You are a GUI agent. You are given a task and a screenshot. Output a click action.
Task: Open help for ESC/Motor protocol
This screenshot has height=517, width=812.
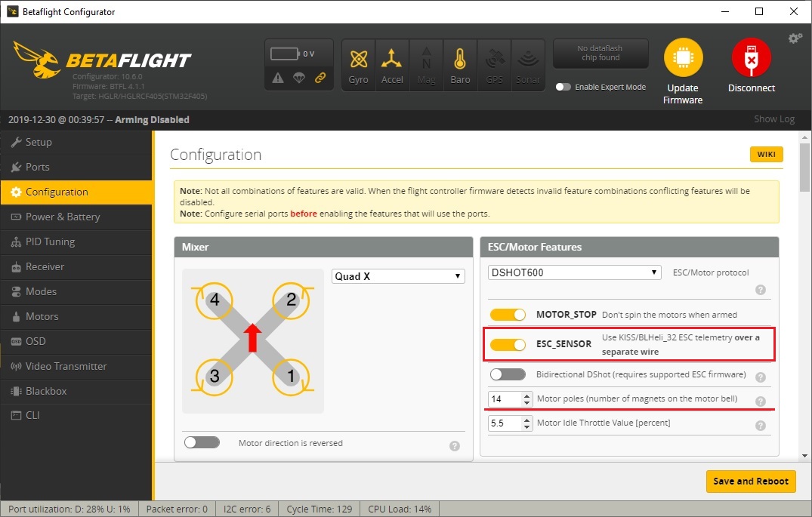[x=760, y=290]
